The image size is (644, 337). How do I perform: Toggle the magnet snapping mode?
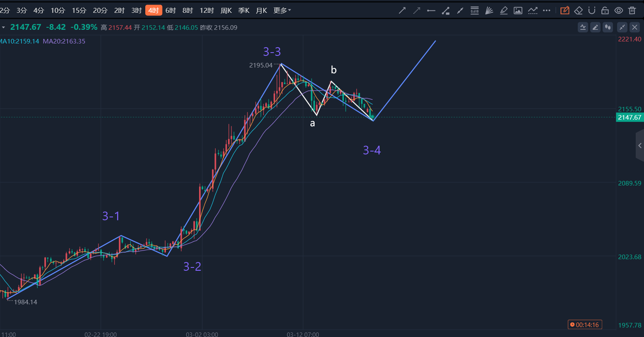(x=591, y=10)
